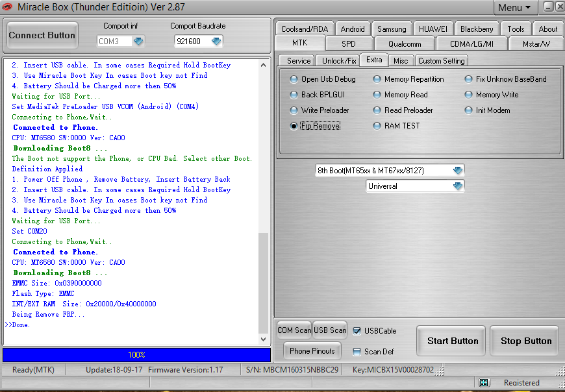Click the Connect Button
The height and width of the screenshot is (392, 565).
(x=42, y=35)
